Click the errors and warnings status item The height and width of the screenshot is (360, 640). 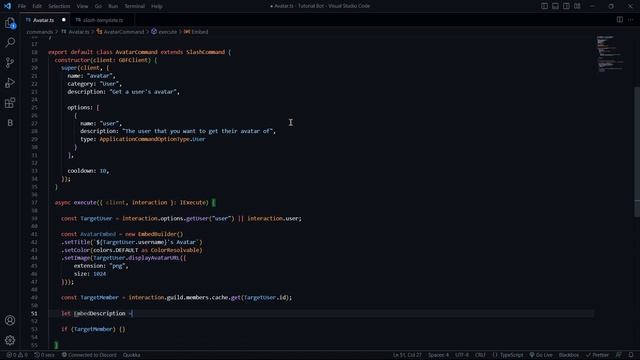click(17, 355)
